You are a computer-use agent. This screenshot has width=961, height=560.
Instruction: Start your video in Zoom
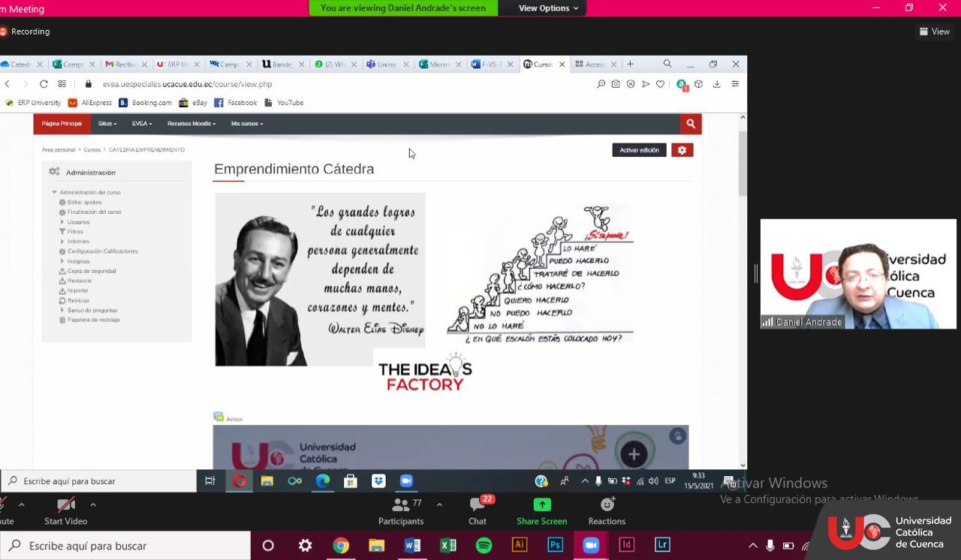point(66,511)
